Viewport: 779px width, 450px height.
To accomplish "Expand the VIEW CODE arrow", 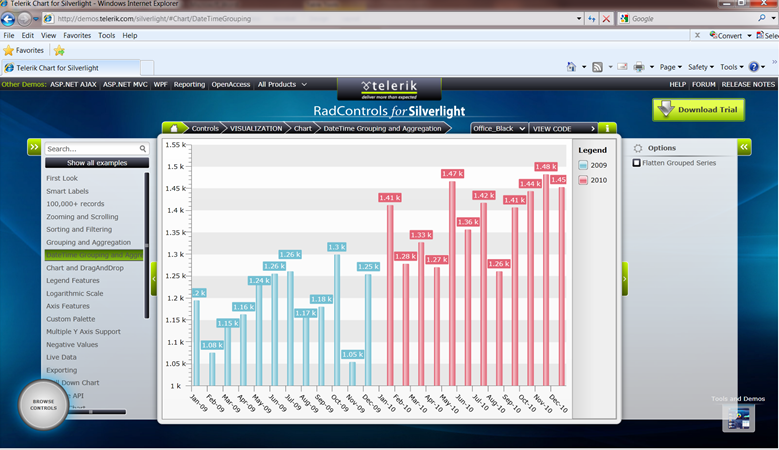I will [593, 129].
